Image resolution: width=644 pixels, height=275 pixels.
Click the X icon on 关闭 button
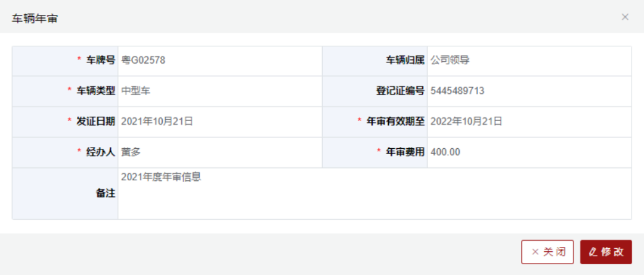coord(535,252)
